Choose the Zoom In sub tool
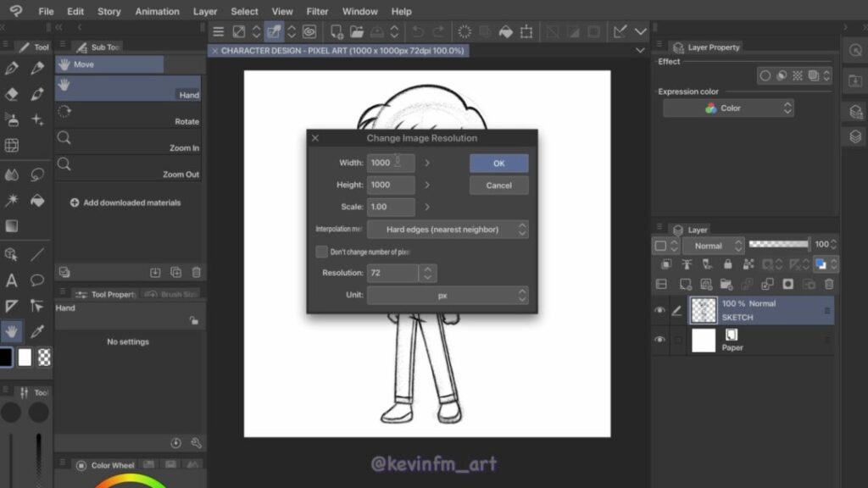Screen dimensions: 868x488 (x=128, y=141)
